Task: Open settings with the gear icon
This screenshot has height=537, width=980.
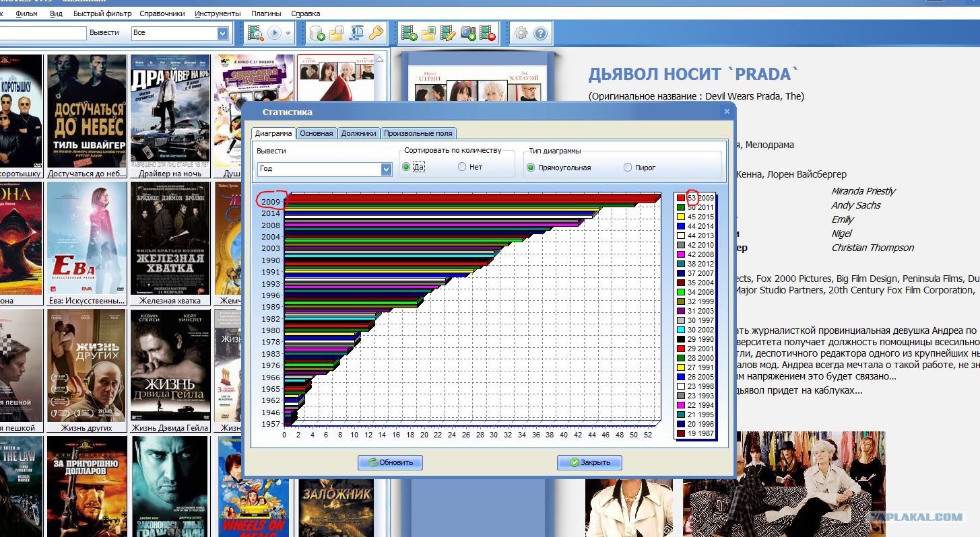Action: pyautogui.click(x=521, y=32)
